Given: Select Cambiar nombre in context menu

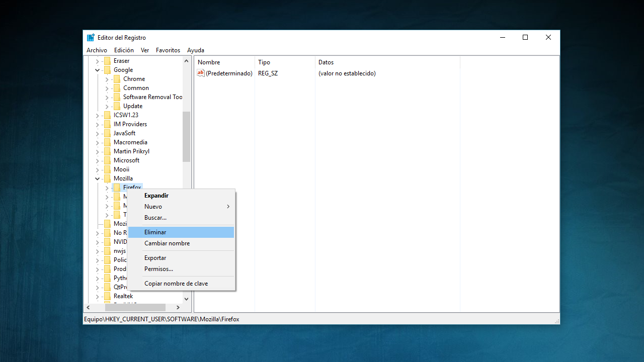Looking at the screenshot, I should click(x=167, y=243).
